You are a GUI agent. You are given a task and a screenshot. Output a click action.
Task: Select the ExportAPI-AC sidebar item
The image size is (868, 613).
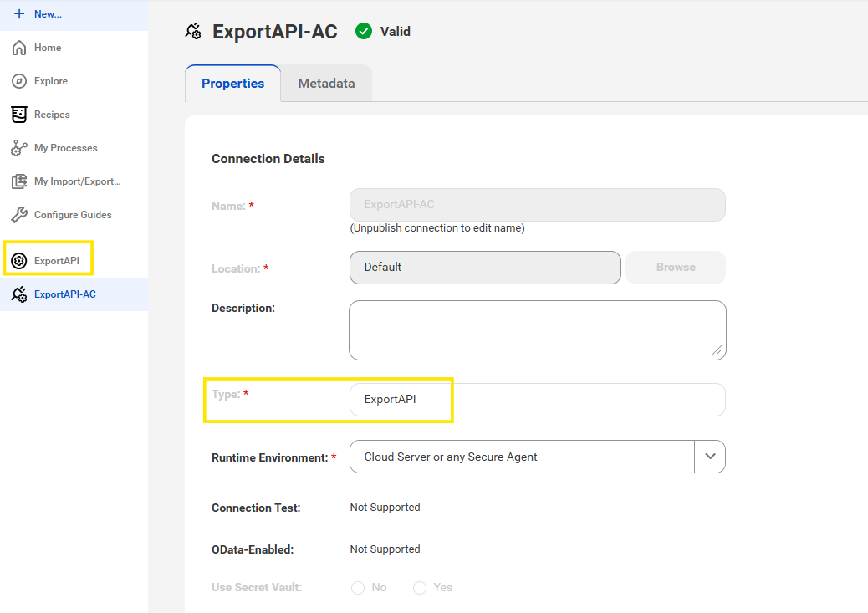[74, 294]
